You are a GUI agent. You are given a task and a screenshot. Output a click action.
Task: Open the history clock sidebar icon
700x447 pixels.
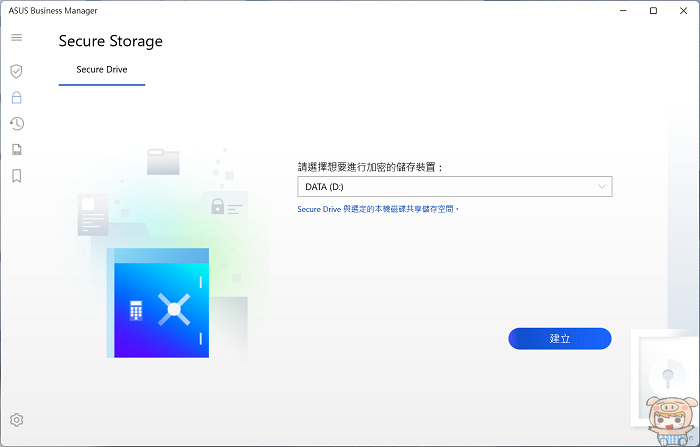coord(16,124)
